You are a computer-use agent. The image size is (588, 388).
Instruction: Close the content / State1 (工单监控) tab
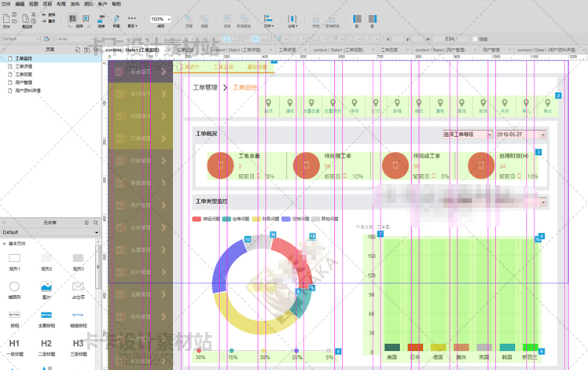[167, 50]
